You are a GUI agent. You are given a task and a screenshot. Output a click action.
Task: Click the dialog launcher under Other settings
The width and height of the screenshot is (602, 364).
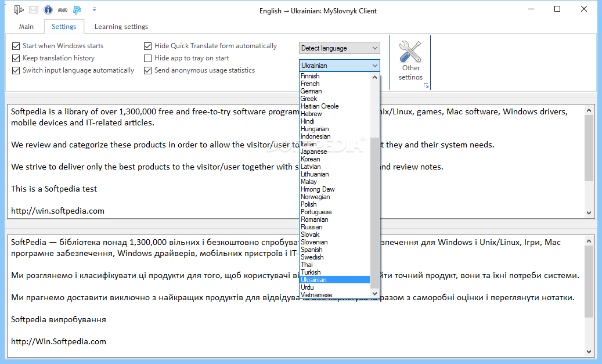tap(426, 85)
